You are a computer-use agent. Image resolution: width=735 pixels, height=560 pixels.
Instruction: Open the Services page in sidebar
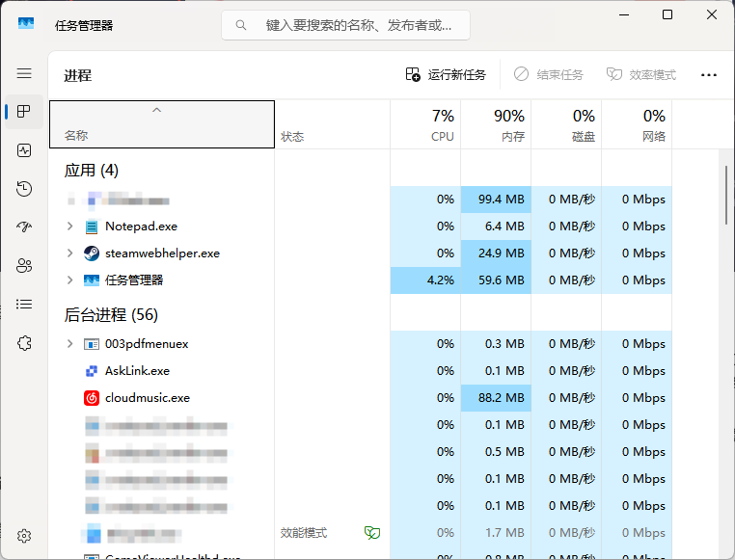pyautogui.click(x=24, y=343)
